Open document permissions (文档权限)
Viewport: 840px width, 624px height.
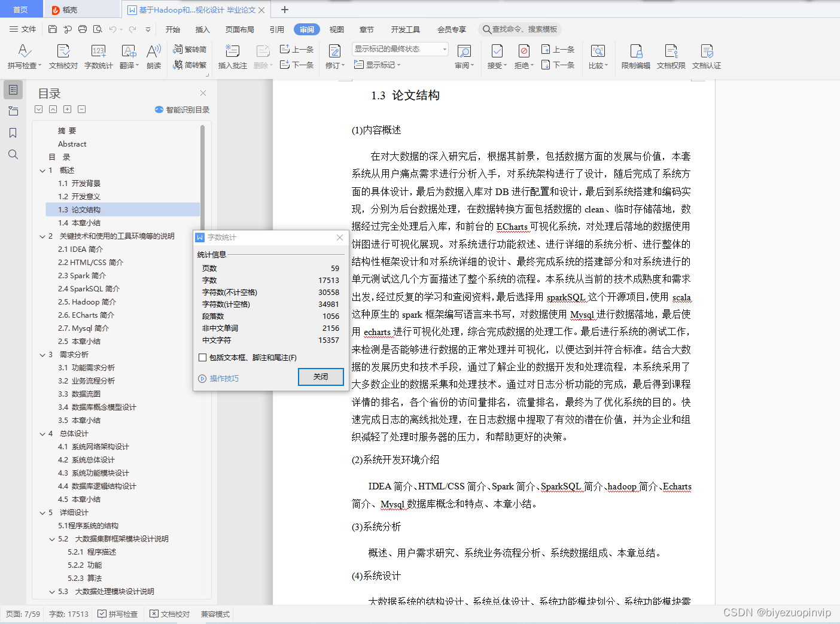pyautogui.click(x=671, y=57)
